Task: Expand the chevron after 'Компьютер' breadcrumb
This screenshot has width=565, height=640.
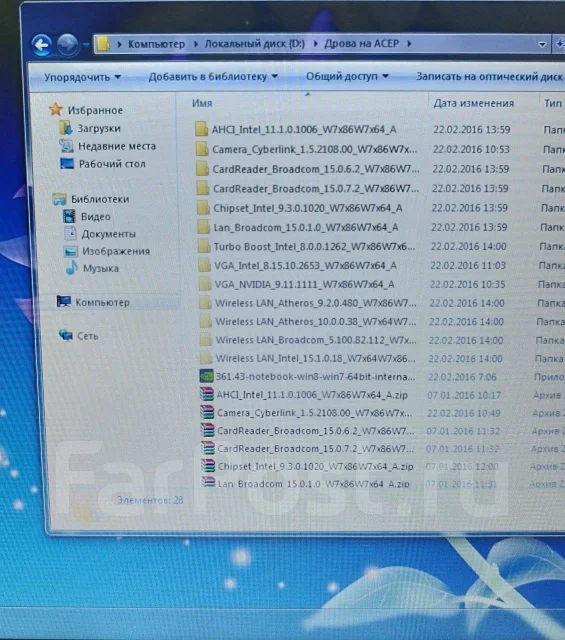Action: (x=196, y=44)
